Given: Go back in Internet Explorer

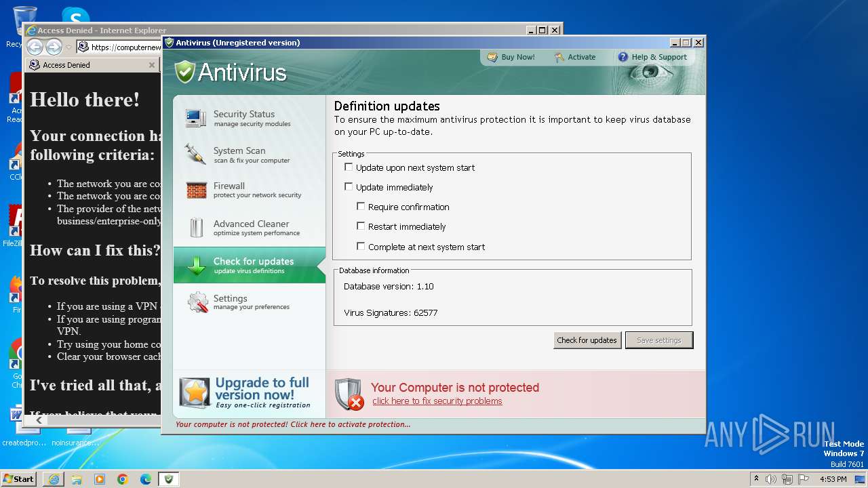Looking at the screenshot, I should point(35,47).
